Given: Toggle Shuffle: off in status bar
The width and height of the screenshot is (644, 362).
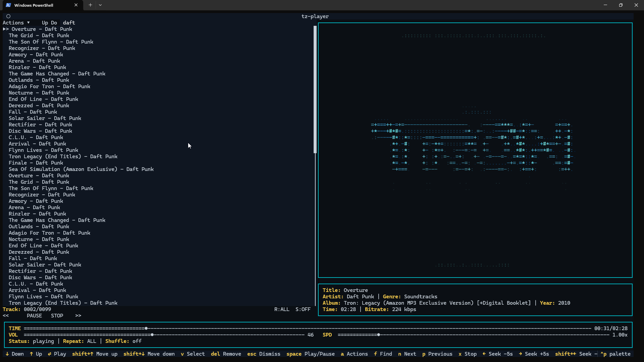Looking at the screenshot, I should tap(123, 341).
